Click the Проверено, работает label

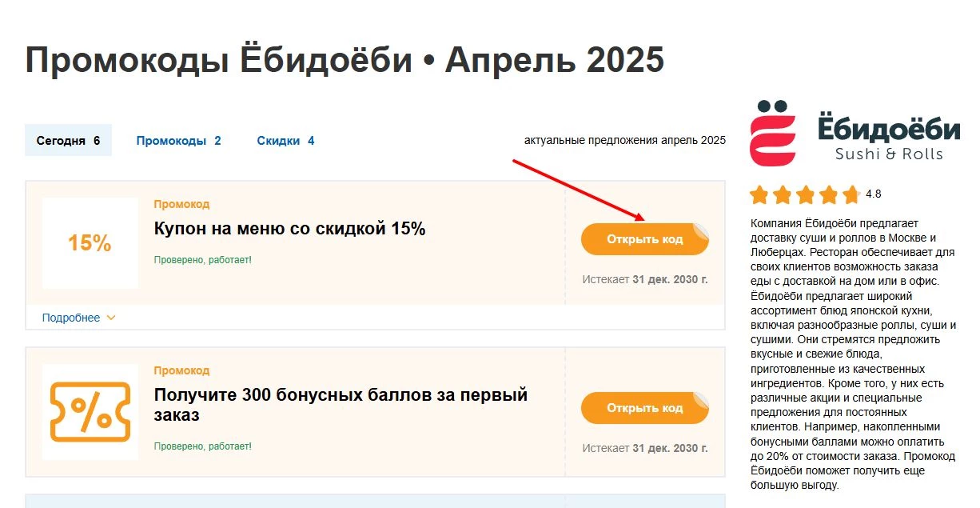click(202, 260)
